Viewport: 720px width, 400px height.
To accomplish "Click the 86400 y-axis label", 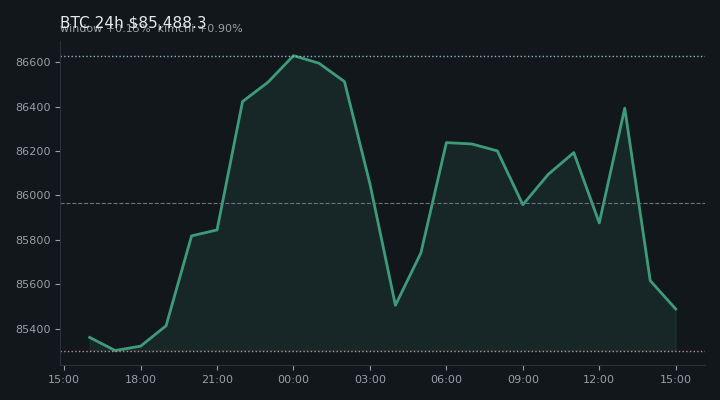I will tap(33, 107).
